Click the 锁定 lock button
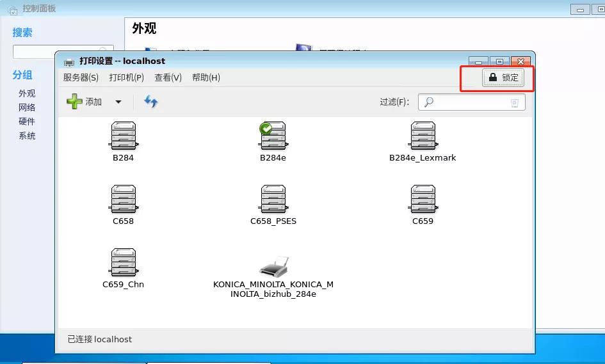The width and height of the screenshot is (605, 364). pyautogui.click(x=503, y=77)
